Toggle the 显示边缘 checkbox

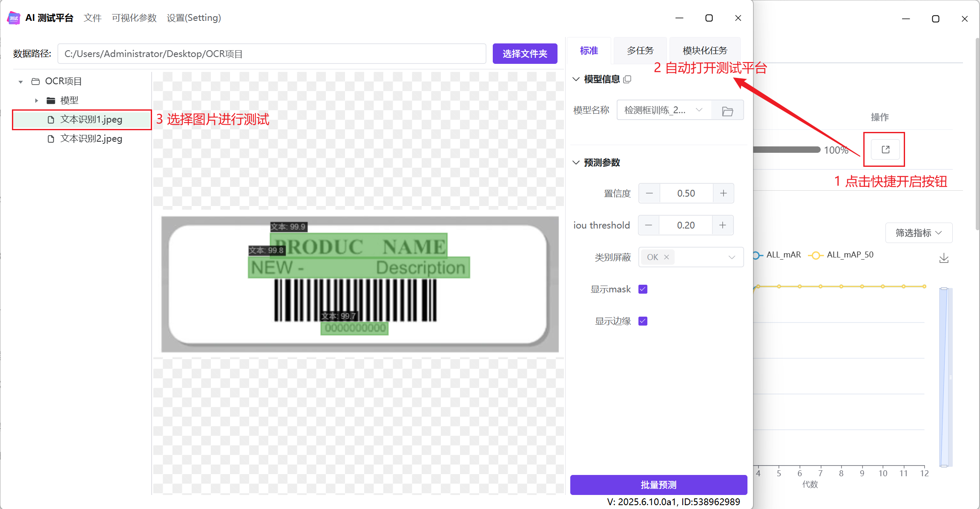point(643,321)
